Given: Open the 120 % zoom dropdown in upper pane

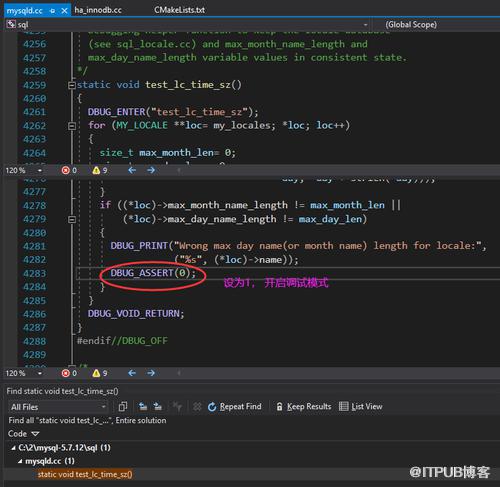Looking at the screenshot, I should tap(40, 170).
